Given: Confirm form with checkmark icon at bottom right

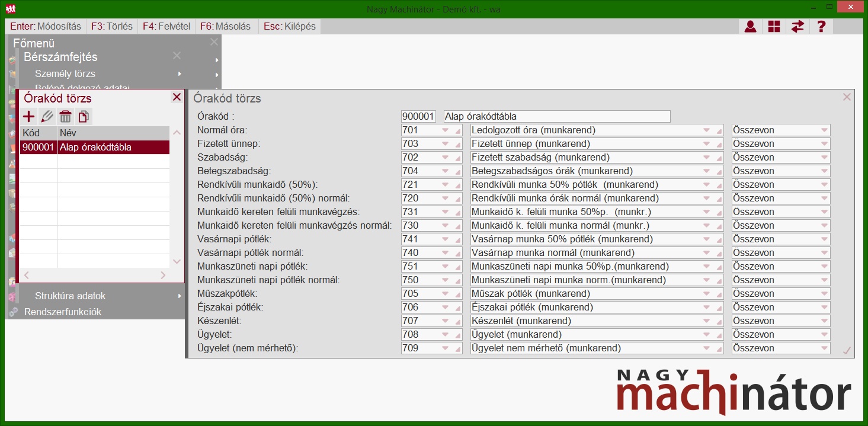Looking at the screenshot, I should pyautogui.click(x=847, y=351).
